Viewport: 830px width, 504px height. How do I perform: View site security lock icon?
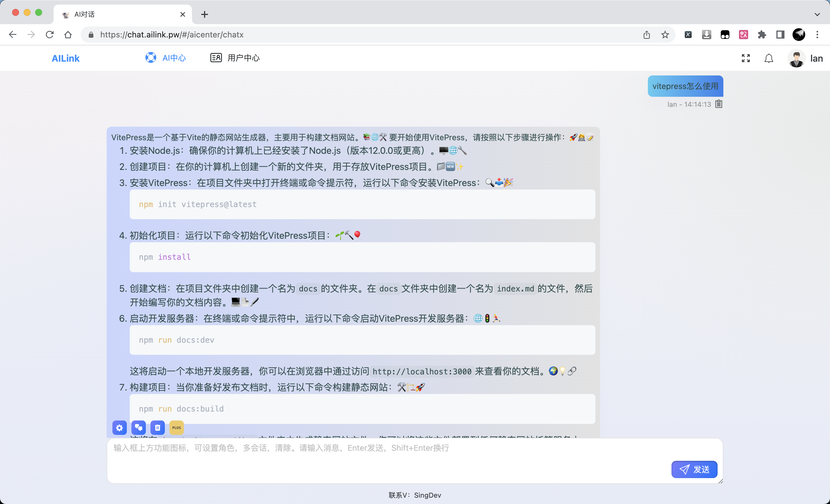tap(91, 35)
